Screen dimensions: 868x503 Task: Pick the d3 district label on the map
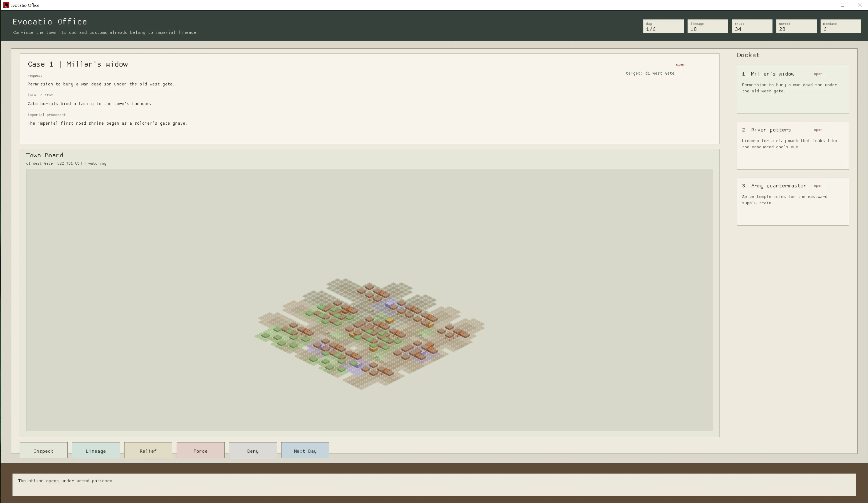(328, 333)
